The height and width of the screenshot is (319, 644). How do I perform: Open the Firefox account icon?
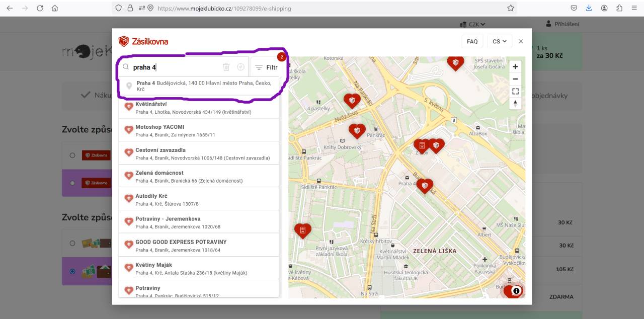tap(604, 8)
